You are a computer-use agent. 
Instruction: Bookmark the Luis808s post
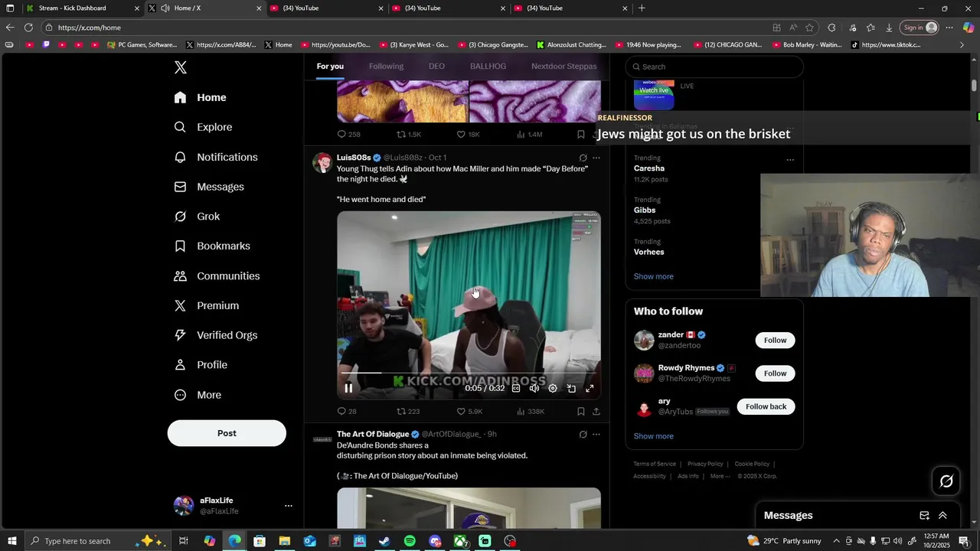(581, 412)
